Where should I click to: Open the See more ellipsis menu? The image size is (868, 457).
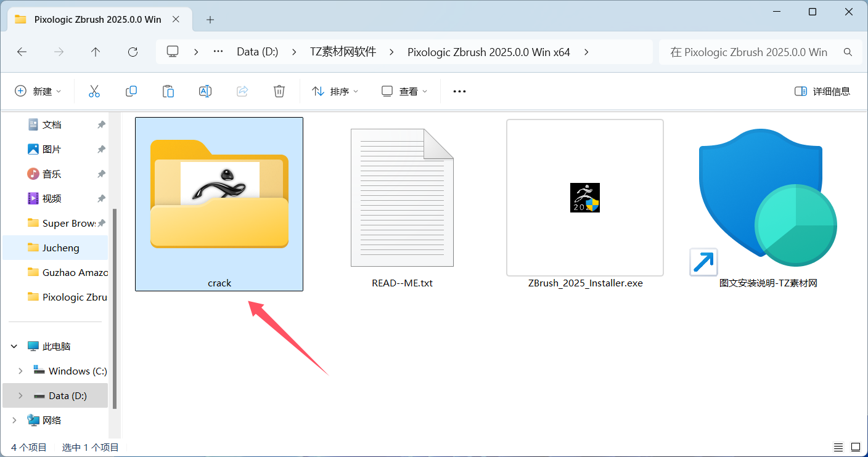pyautogui.click(x=459, y=91)
